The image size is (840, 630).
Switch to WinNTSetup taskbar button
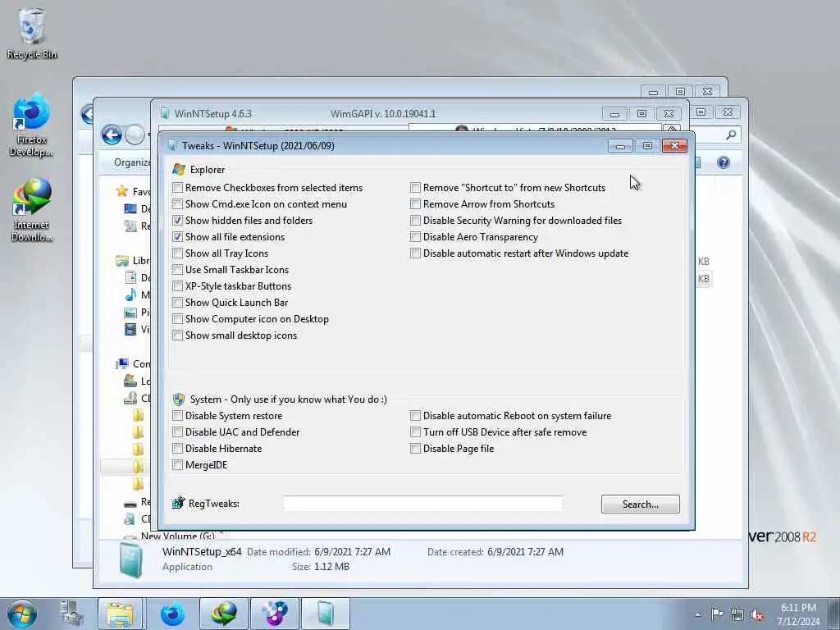pyautogui.click(x=325, y=614)
